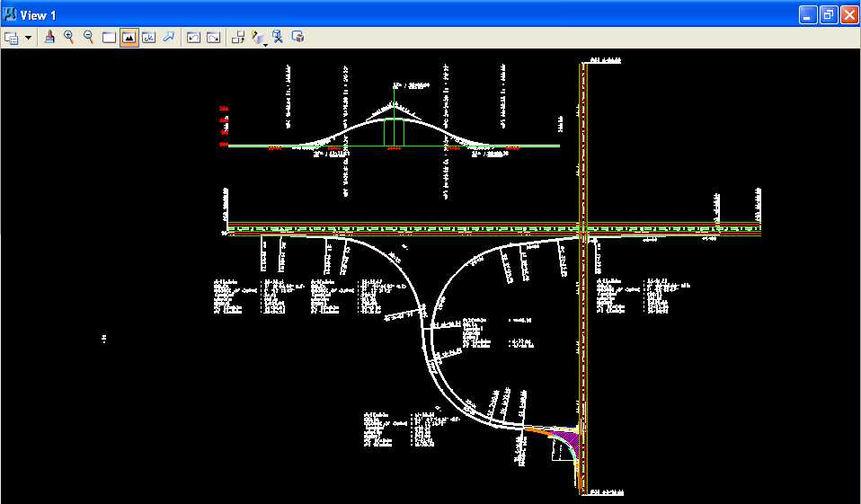Viewport: 861px width, 504px height.
Task: Click the Copy View tool
Action: [238, 38]
